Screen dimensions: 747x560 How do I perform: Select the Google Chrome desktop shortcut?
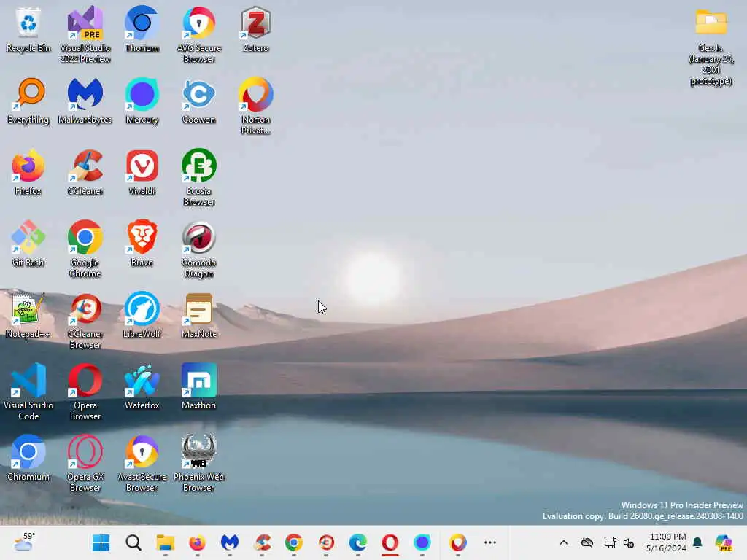pyautogui.click(x=85, y=249)
